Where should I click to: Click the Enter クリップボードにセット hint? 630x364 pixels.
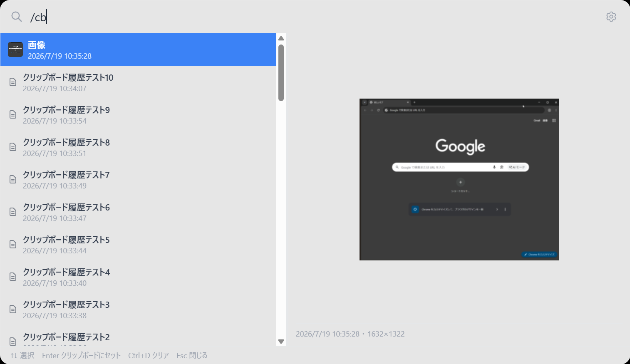click(81, 356)
